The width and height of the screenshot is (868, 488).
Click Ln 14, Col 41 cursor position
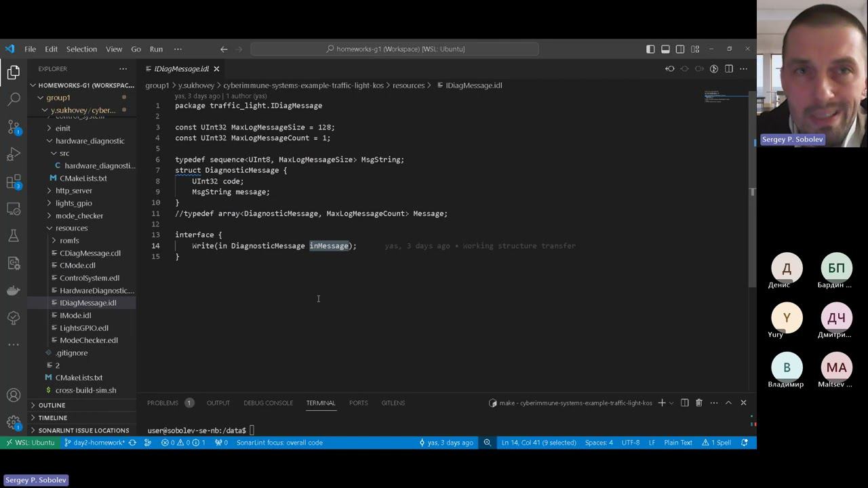(x=538, y=443)
